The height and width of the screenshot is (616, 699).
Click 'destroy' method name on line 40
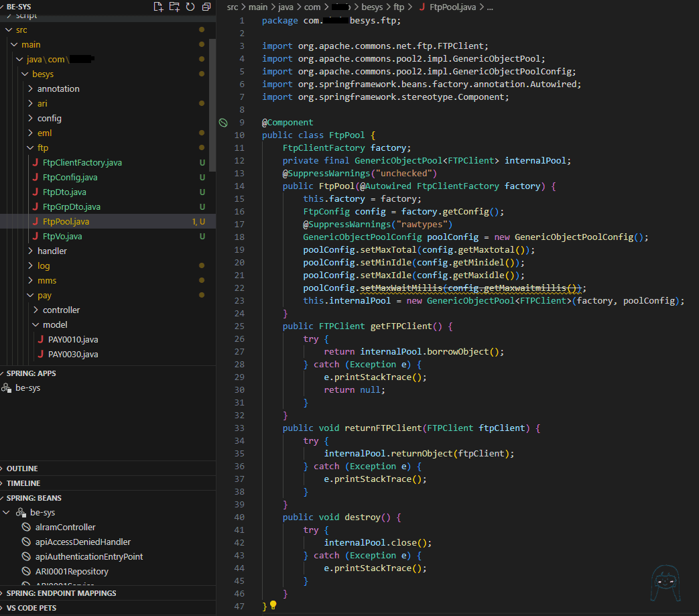(363, 517)
